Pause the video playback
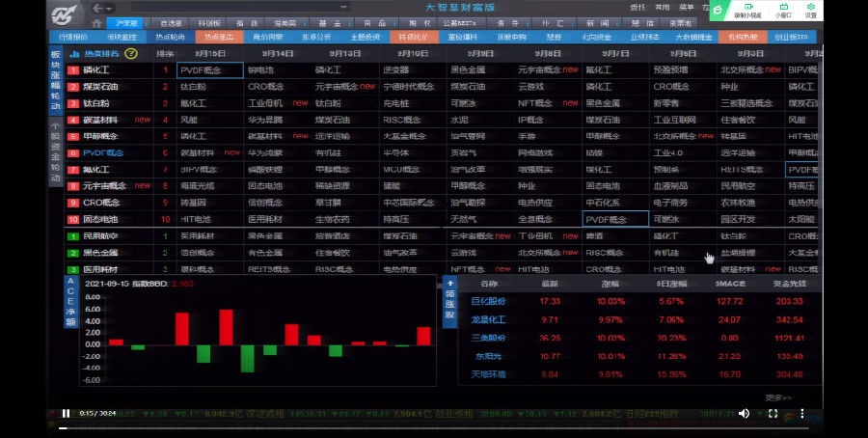 point(66,413)
